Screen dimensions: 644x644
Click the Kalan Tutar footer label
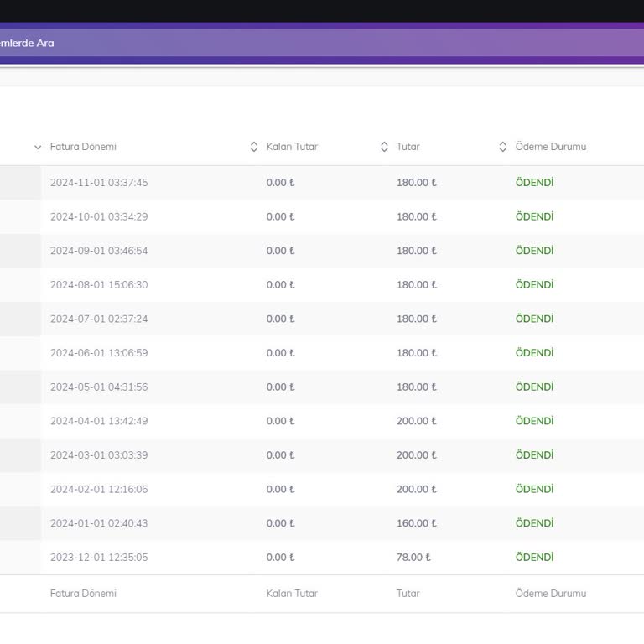click(x=292, y=594)
